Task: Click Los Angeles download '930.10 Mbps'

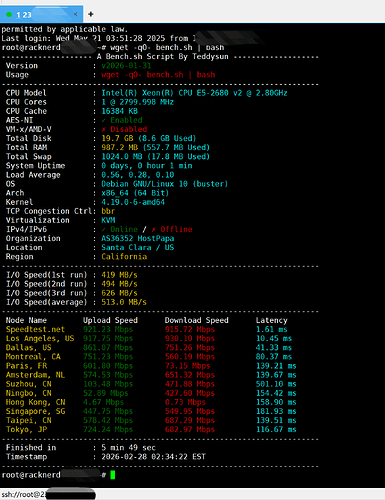Action: click(190, 339)
